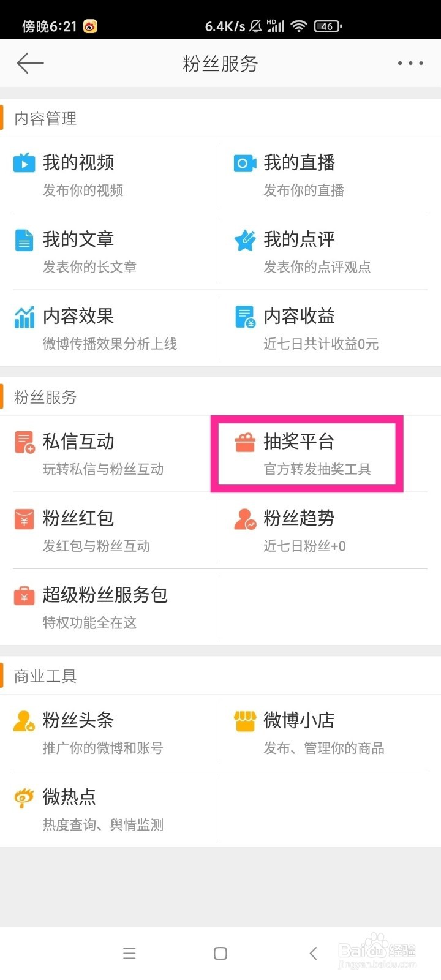
Task: Tap the back arrow icon
Action: pyautogui.click(x=30, y=63)
